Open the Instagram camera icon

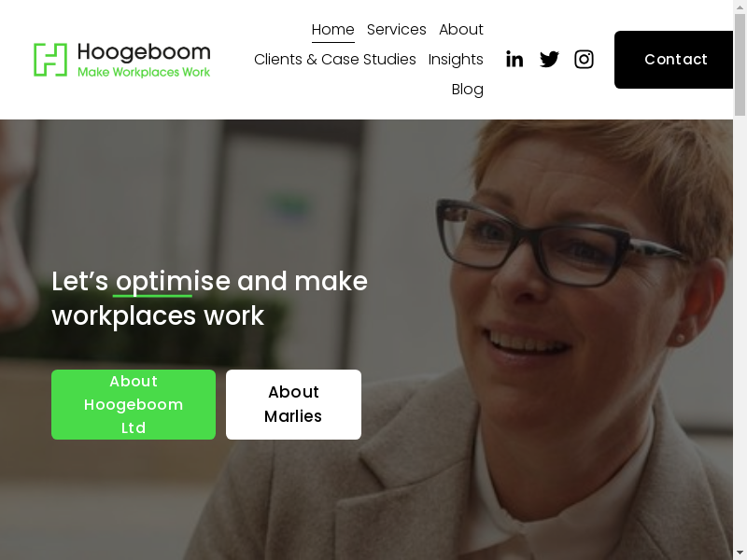(585, 60)
